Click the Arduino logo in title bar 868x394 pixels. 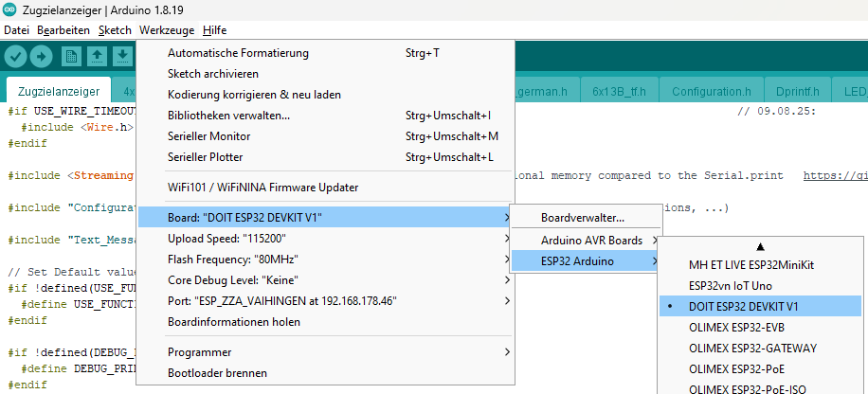[x=9, y=9]
